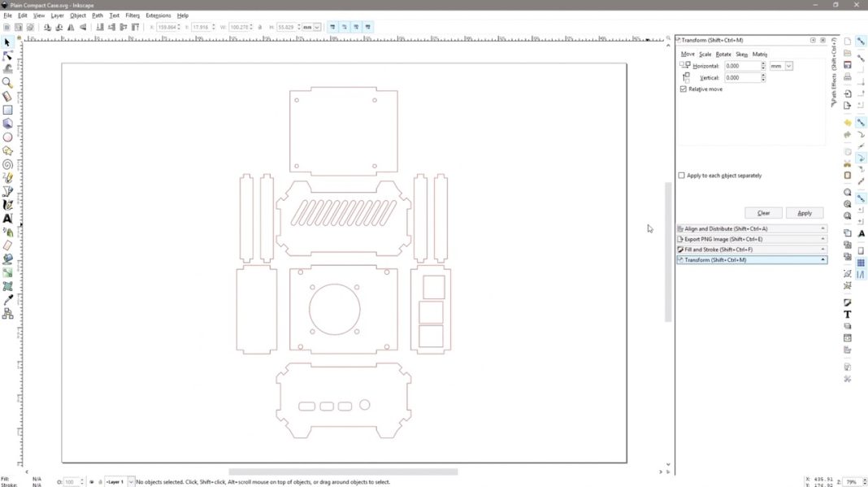The image size is (868, 487).
Task: Click the Apply button in Transform dialog
Action: [x=804, y=212]
